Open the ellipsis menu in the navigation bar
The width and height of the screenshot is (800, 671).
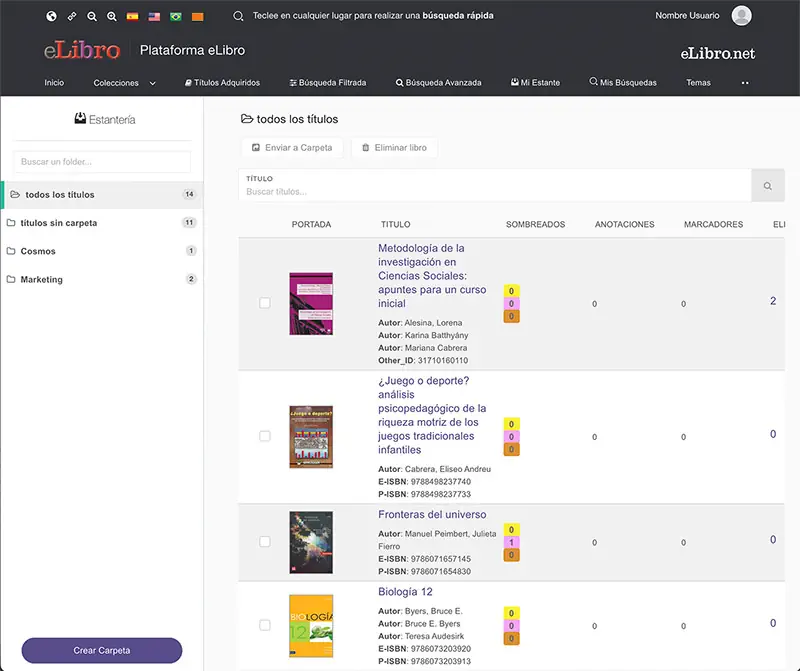pyautogui.click(x=744, y=83)
